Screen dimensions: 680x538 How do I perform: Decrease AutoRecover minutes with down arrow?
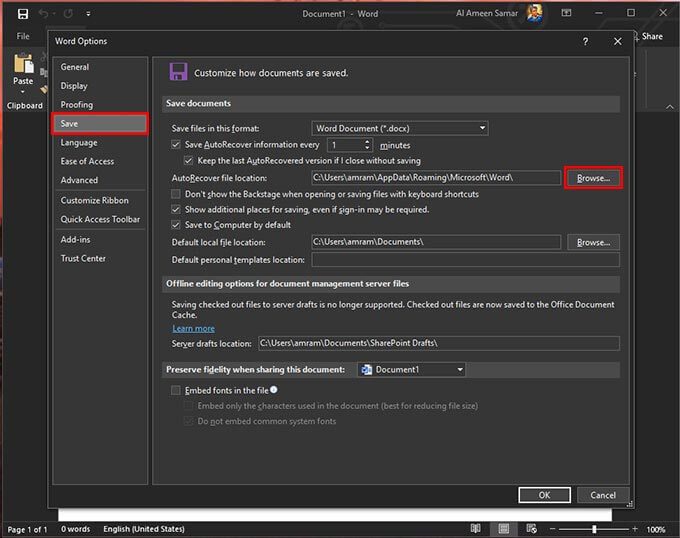tap(367, 148)
